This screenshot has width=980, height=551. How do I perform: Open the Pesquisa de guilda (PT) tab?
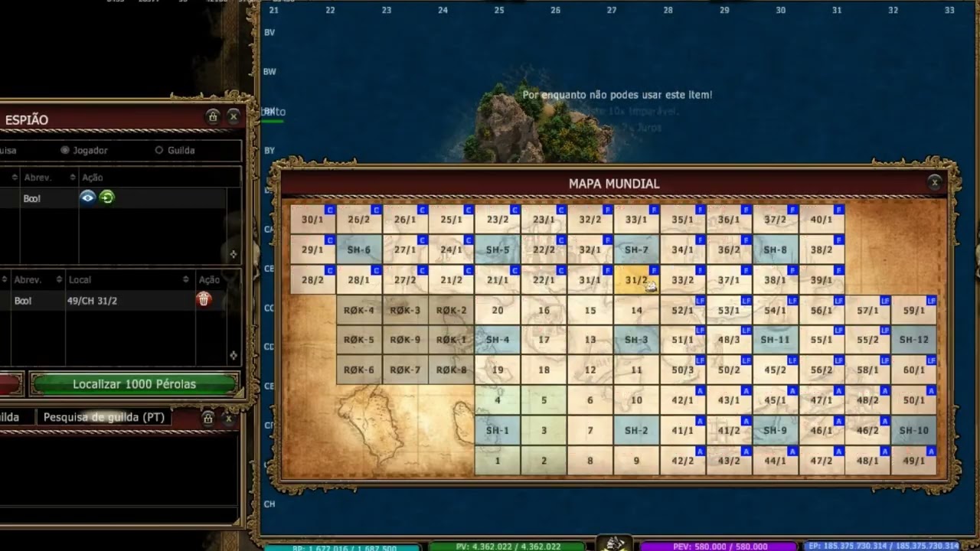tap(103, 417)
